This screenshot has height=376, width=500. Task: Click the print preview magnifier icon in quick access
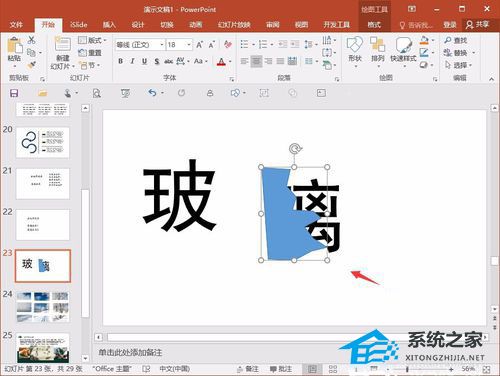point(97,93)
